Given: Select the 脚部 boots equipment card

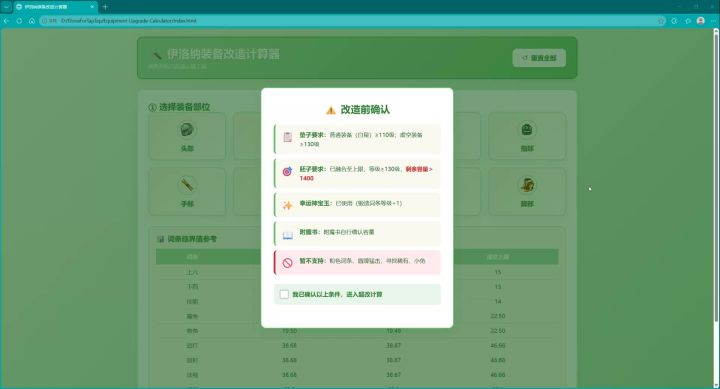Looking at the screenshot, I should click(527, 191).
